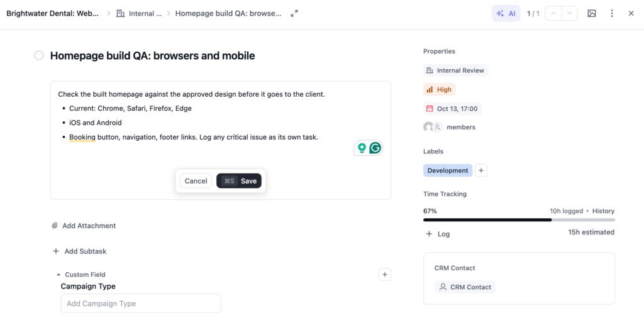Image resolution: width=644 pixels, height=320 pixels.
Task: Toggle fullscreen expand arrows icon
Action: point(294,14)
